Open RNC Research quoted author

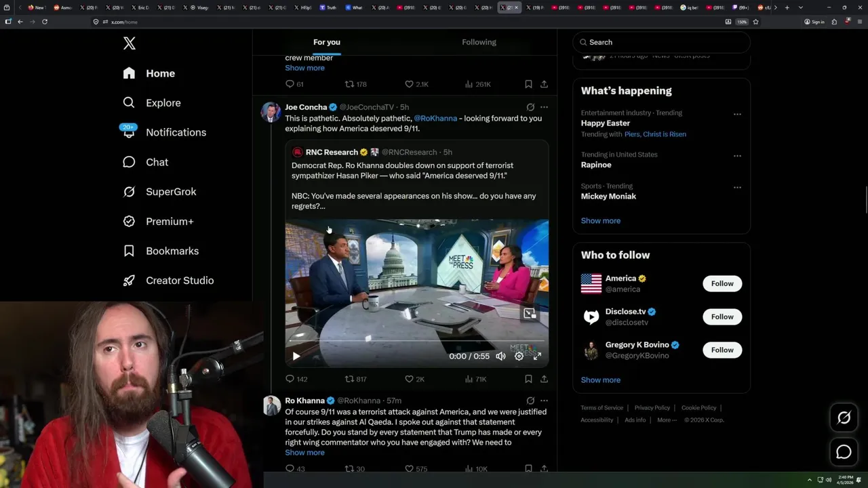pos(332,152)
